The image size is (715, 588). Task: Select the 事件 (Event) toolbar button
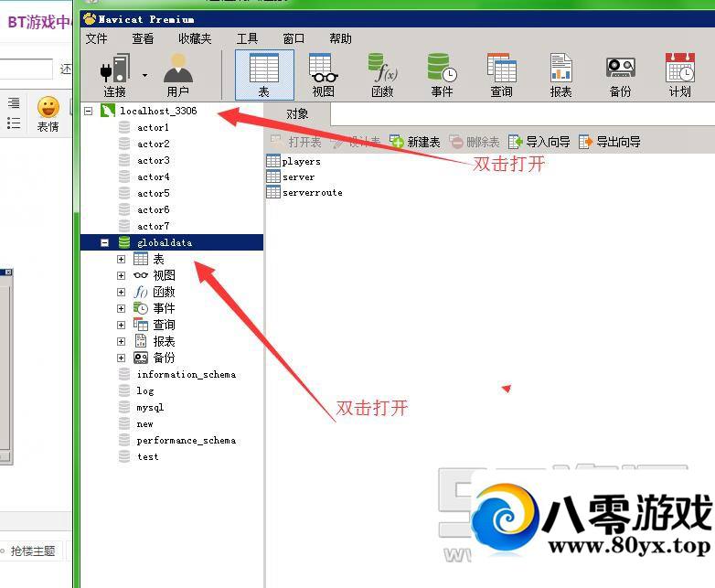point(442,75)
